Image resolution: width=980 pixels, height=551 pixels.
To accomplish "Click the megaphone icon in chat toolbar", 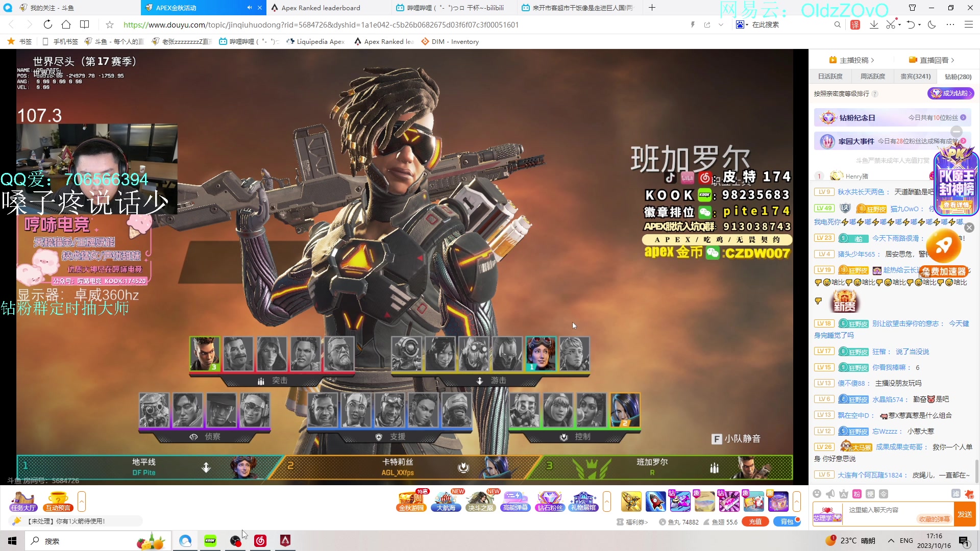I will [830, 494].
